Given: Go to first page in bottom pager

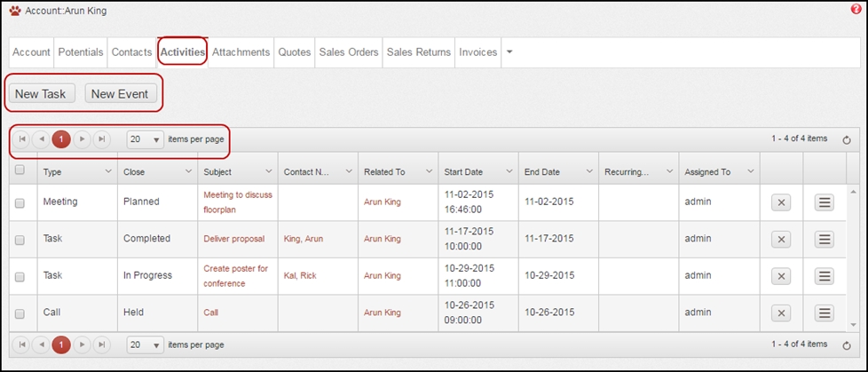Looking at the screenshot, I should pyautogui.click(x=21, y=344).
